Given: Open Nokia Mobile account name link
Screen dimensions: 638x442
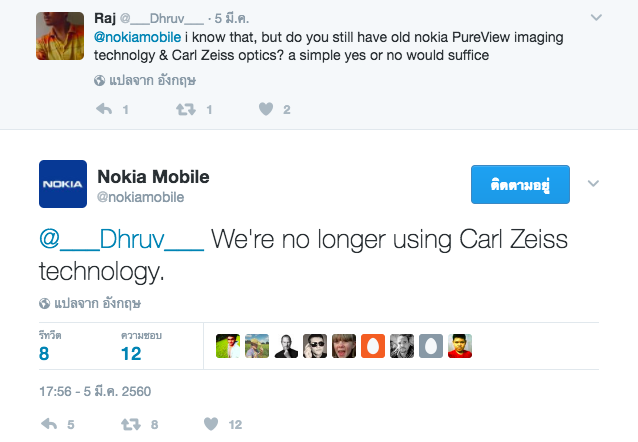Looking at the screenshot, I should 153,176.
